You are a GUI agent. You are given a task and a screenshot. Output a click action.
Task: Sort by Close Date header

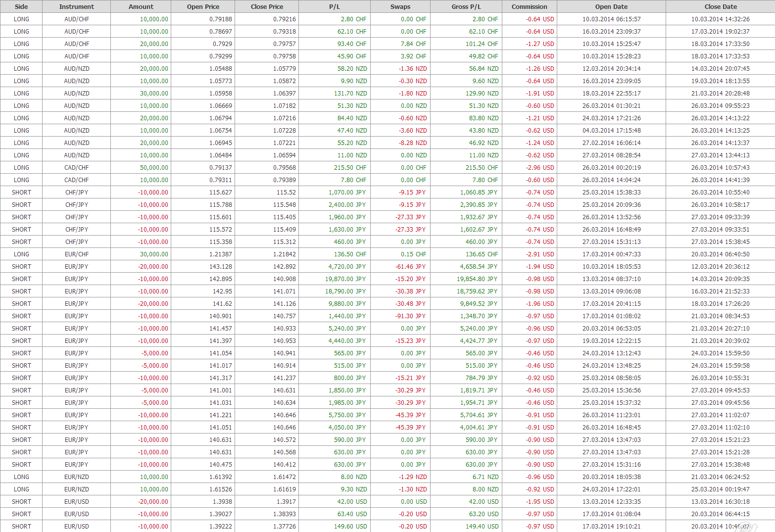coord(720,6)
